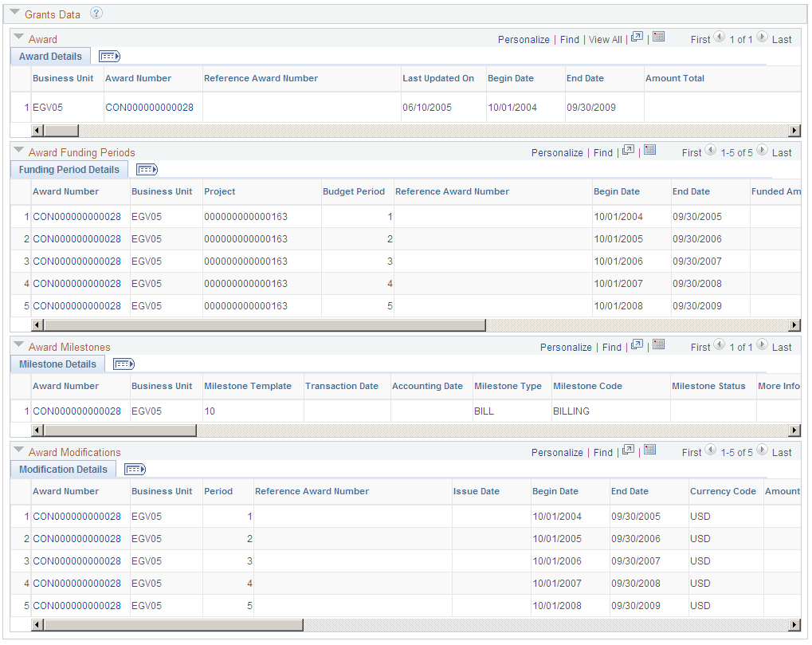This screenshot has height=645, width=812.
Task: Collapse the Award Milestones section
Action: 18,347
